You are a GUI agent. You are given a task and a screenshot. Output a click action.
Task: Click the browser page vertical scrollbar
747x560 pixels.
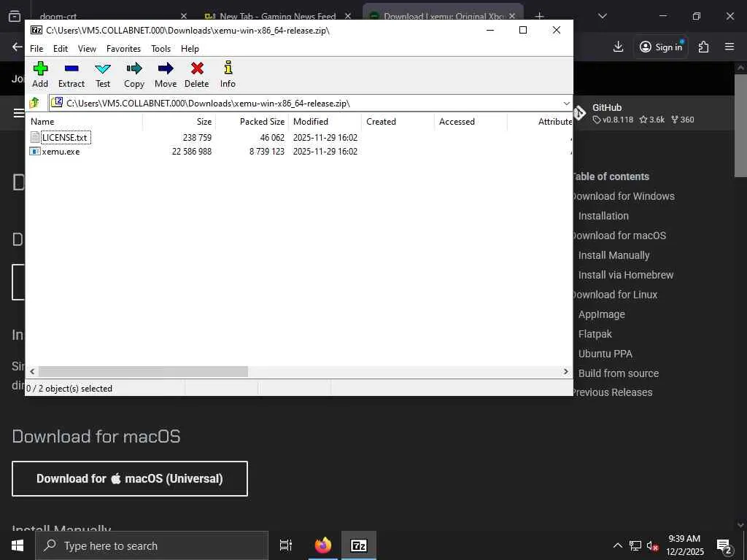coord(740,125)
